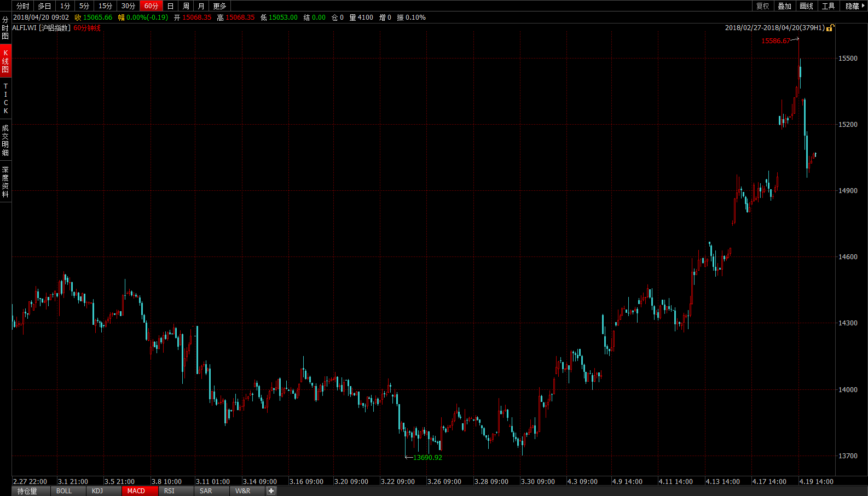Click the 13690.92 low price marker

(x=427, y=458)
